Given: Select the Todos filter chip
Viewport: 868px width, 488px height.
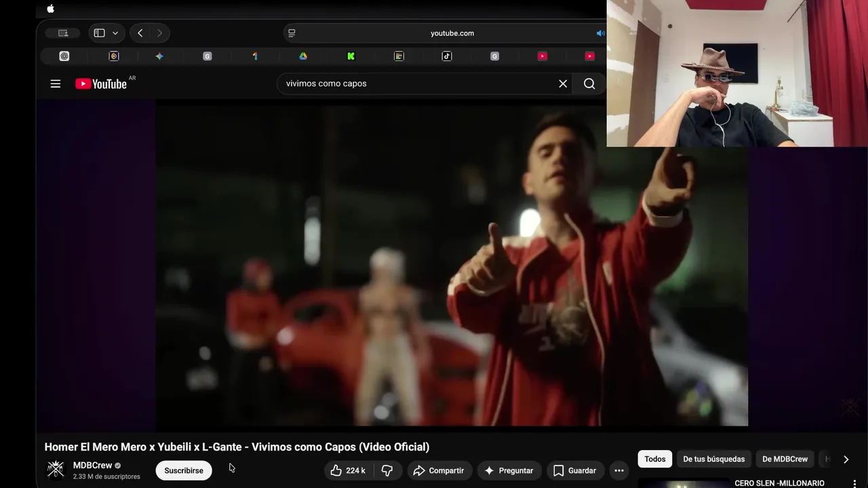Looking at the screenshot, I should pos(655,459).
